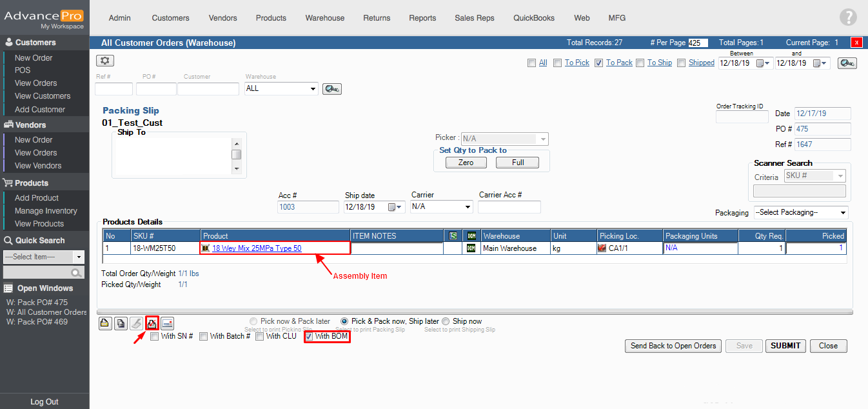Tick the Shipped filter checkbox
The height and width of the screenshot is (409, 868).
(x=681, y=63)
